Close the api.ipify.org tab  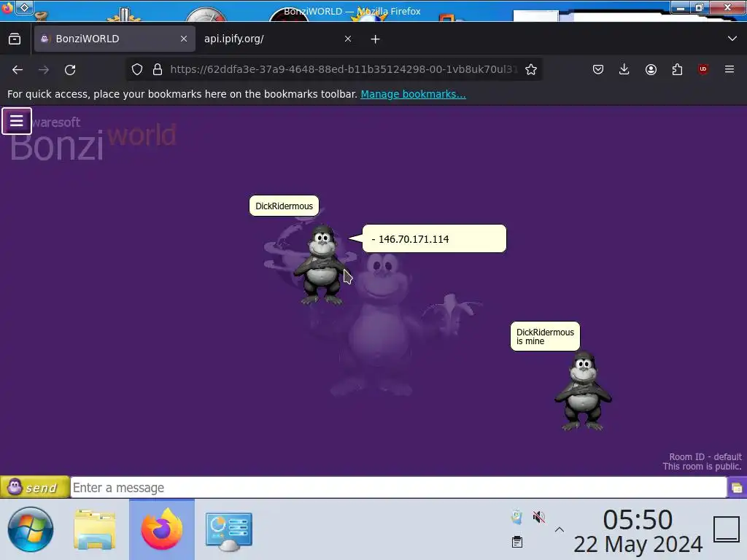[348, 39]
